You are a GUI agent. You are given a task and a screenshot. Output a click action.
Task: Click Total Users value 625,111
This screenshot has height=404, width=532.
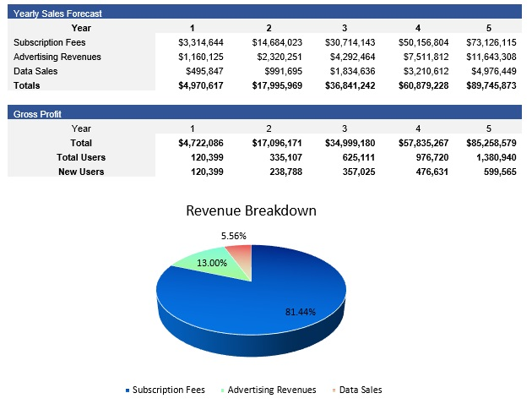pyautogui.click(x=359, y=157)
